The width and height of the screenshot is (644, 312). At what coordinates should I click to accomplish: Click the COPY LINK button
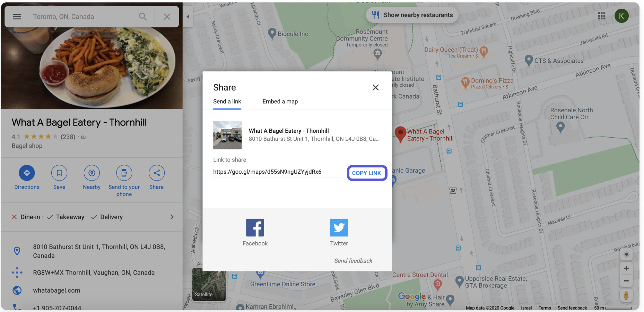(x=367, y=173)
